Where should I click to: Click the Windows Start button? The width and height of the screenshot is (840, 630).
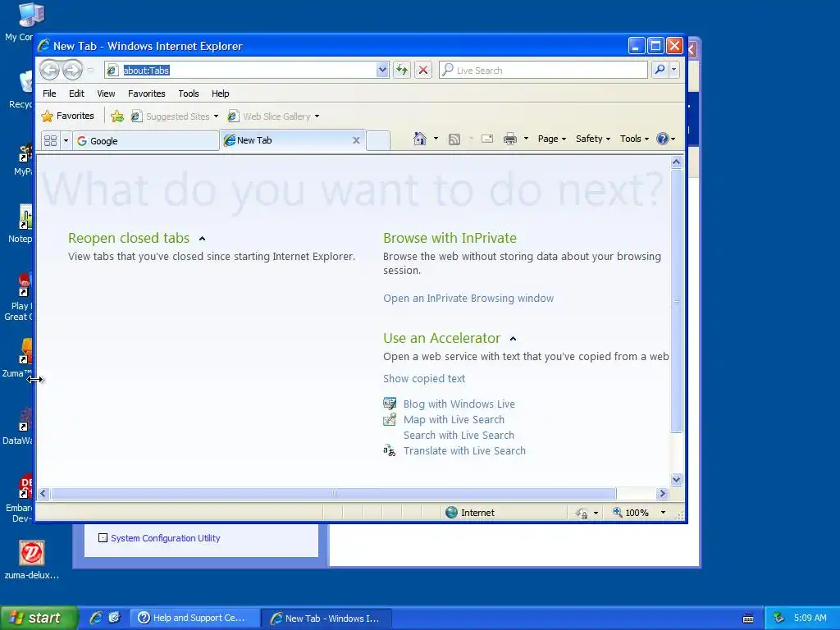coord(39,618)
